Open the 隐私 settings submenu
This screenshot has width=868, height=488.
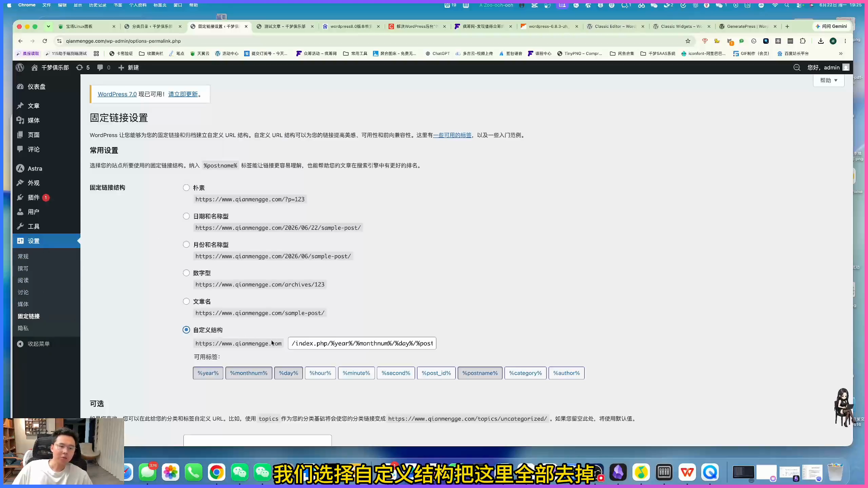click(x=23, y=328)
